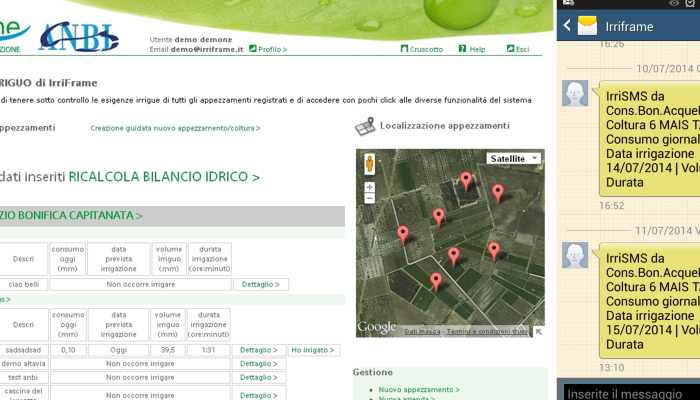Click the 39,5 volume irriguo value
This screenshot has width=700, height=400.
168,350
